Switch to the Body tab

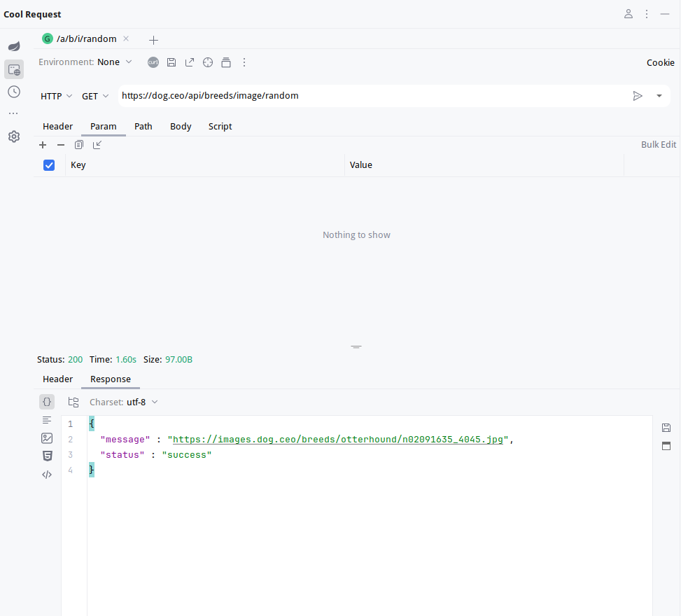181,127
